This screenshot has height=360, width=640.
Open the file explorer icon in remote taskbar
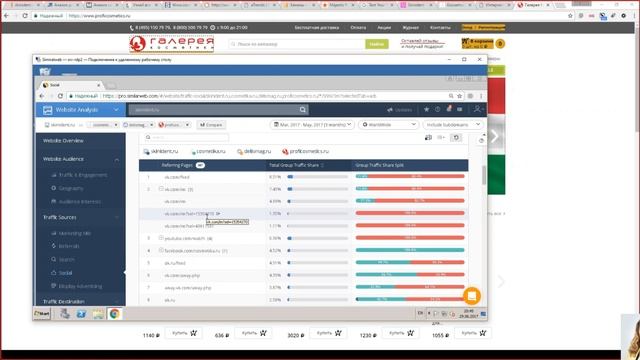pos(98,314)
